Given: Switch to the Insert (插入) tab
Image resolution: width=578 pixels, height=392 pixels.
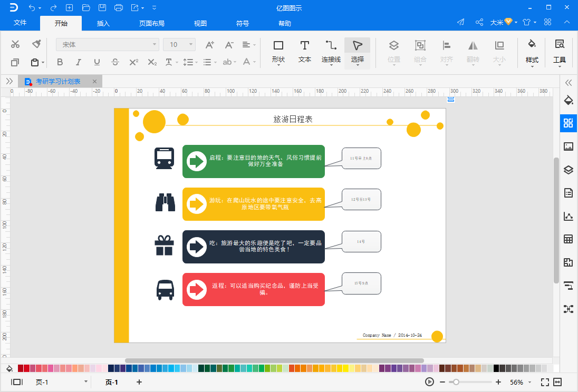Looking at the screenshot, I should pyautogui.click(x=103, y=24).
